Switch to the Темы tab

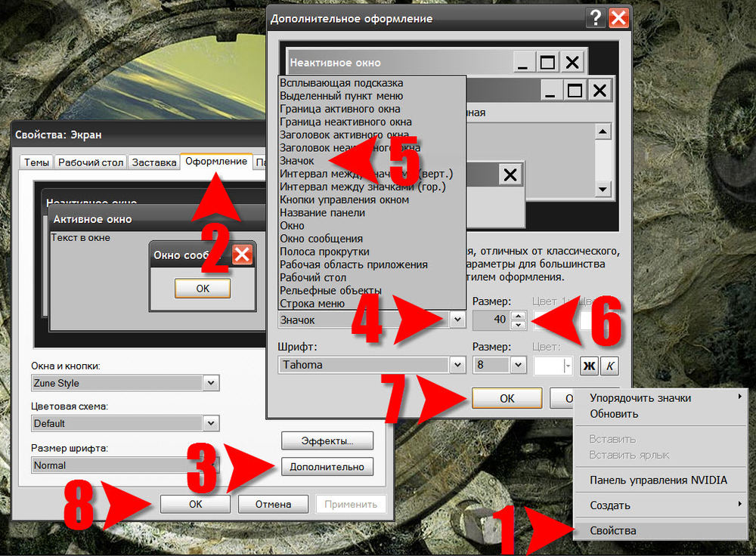36,162
